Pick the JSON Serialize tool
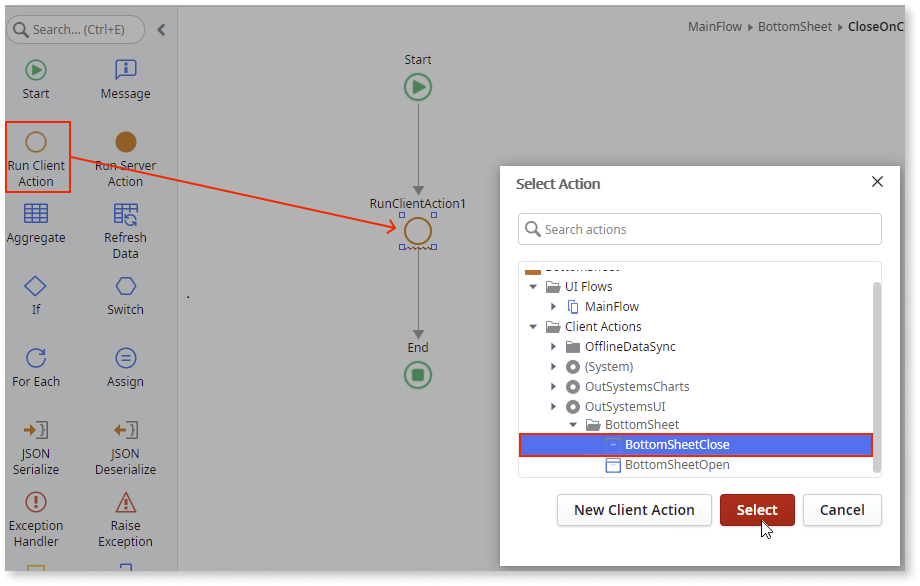Screen dimensions: 920x586 (x=36, y=430)
